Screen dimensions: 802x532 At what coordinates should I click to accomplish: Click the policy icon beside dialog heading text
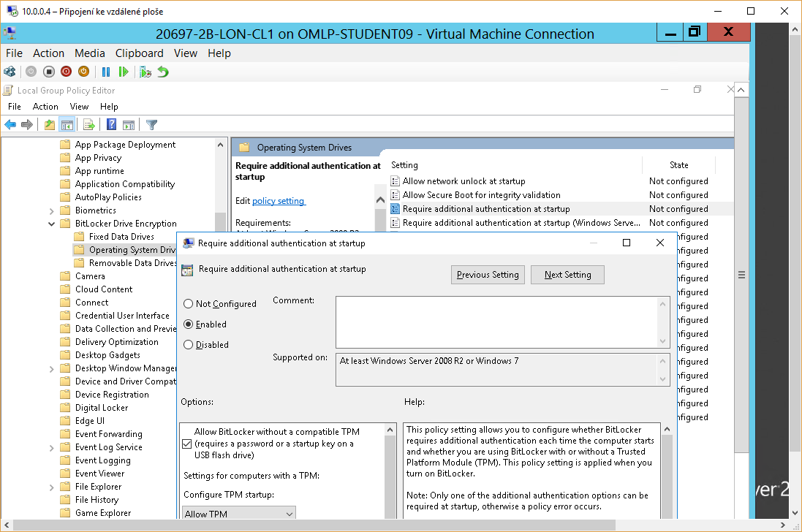[x=187, y=270]
